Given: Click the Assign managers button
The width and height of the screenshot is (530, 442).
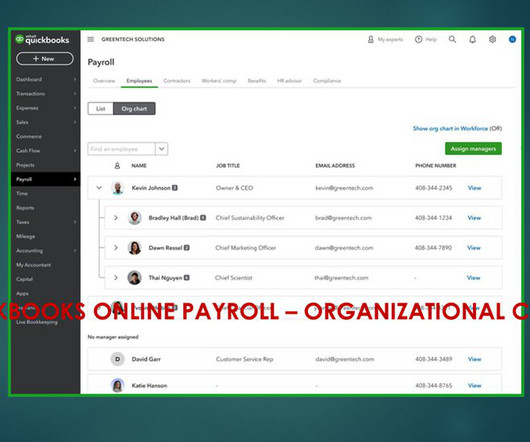Looking at the screenshot, I should tap(473, 149).
